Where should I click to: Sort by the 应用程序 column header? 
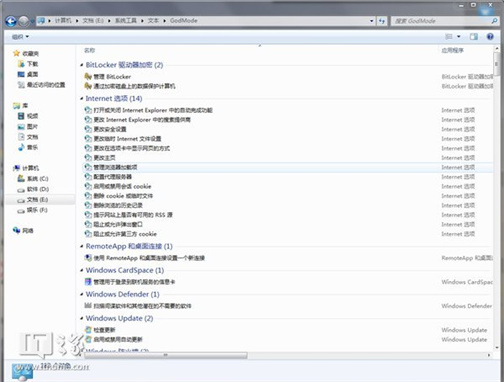point(452,50)
